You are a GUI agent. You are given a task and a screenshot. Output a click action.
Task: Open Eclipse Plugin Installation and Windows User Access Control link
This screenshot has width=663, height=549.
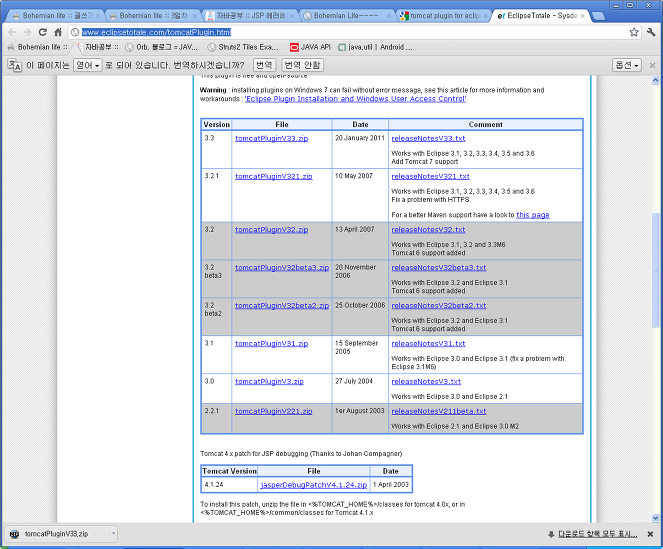pos(356,99)
